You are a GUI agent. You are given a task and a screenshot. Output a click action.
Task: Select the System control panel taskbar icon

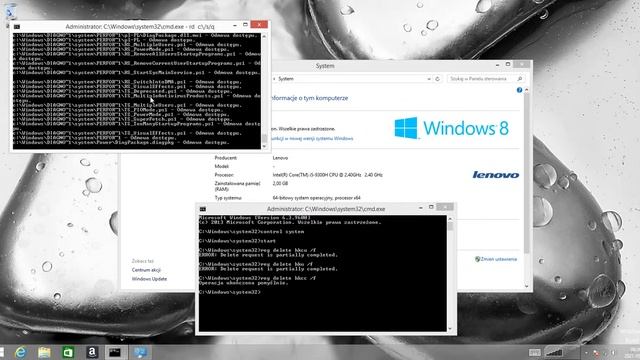pos(140,352)
